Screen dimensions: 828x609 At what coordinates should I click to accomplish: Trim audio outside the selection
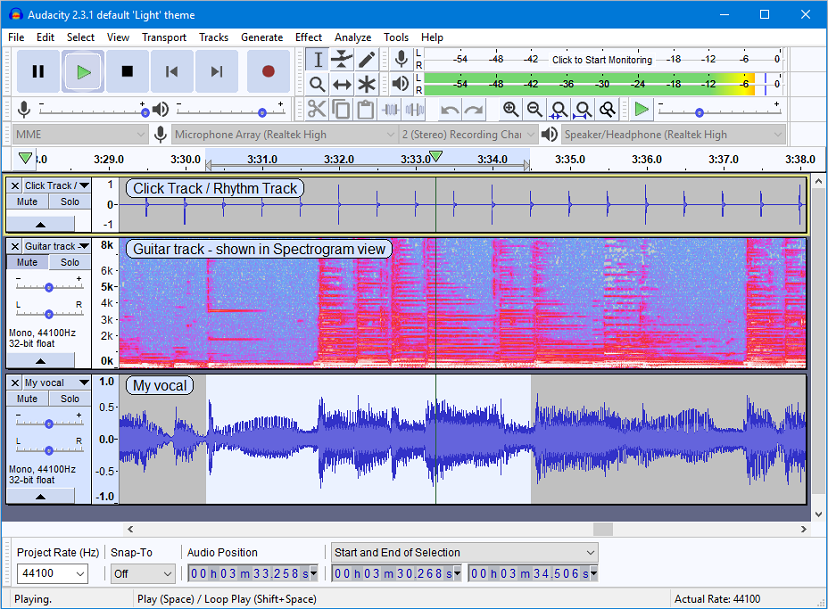pos(388,109)
